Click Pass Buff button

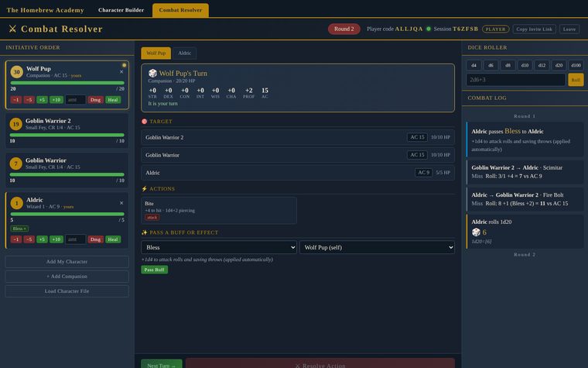coord(154,270)
